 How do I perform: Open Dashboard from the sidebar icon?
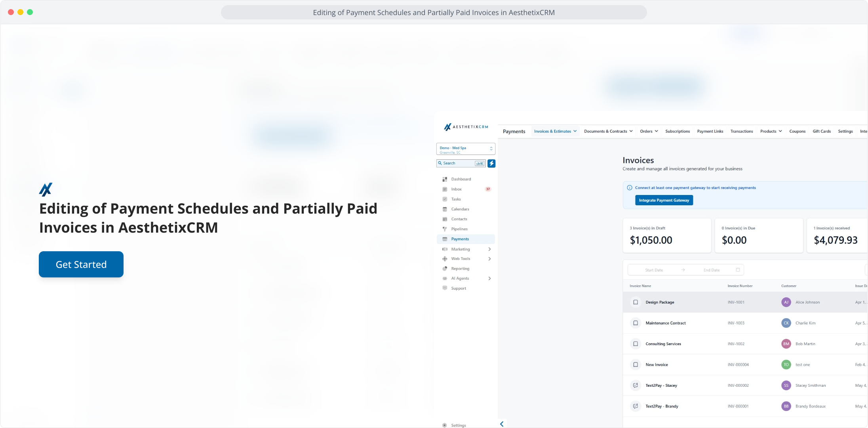point(445,179)
